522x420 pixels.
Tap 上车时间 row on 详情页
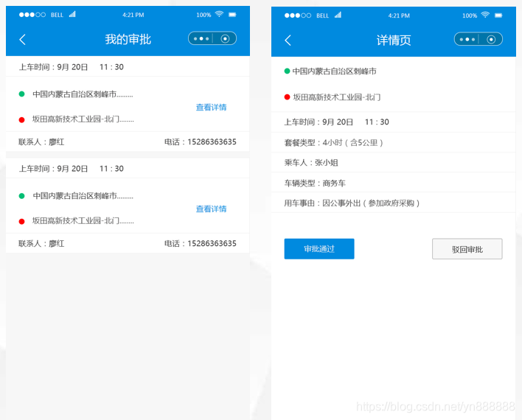(394, 122)
